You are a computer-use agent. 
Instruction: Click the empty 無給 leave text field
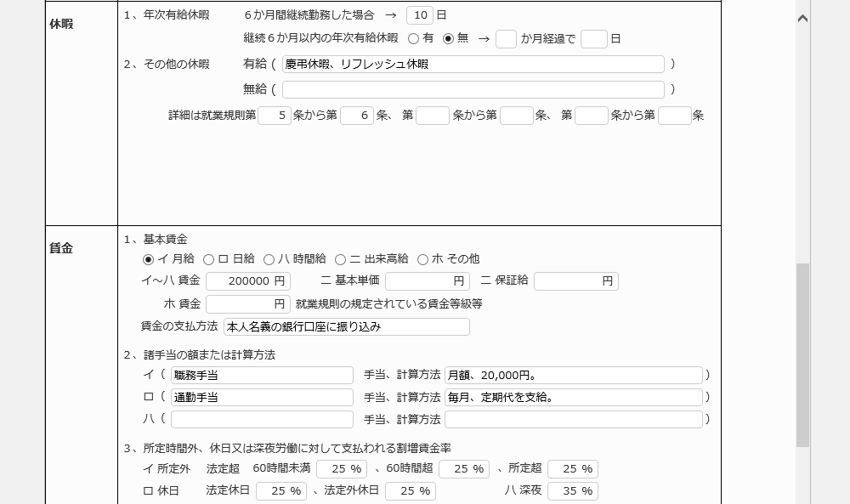pyautogui.click(x=473, y=89)
